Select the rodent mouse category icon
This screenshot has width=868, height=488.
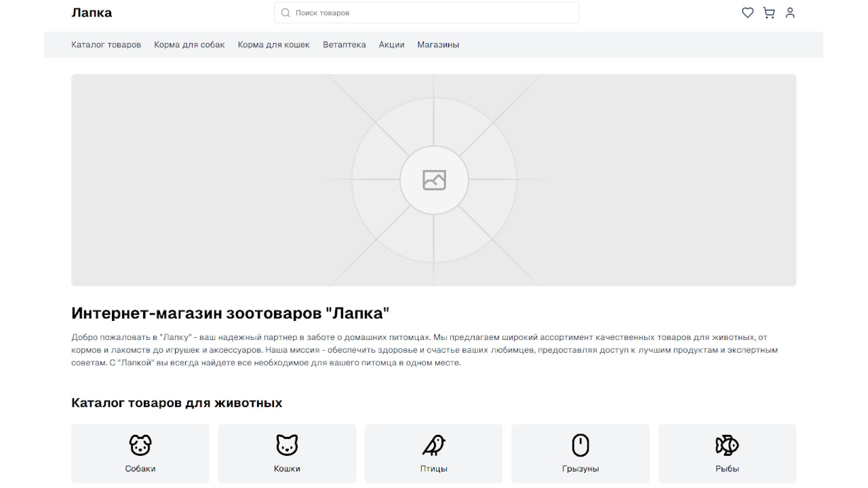(x=580, y=445)
